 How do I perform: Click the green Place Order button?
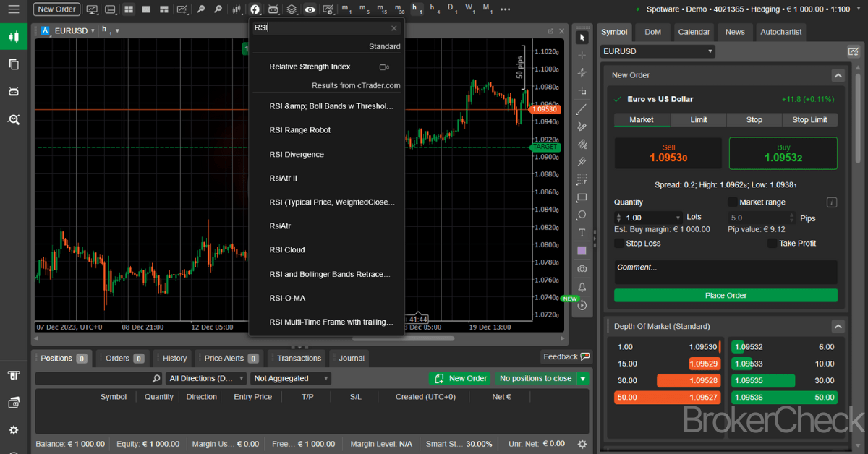pyautogui.click(x=726, y=295)
